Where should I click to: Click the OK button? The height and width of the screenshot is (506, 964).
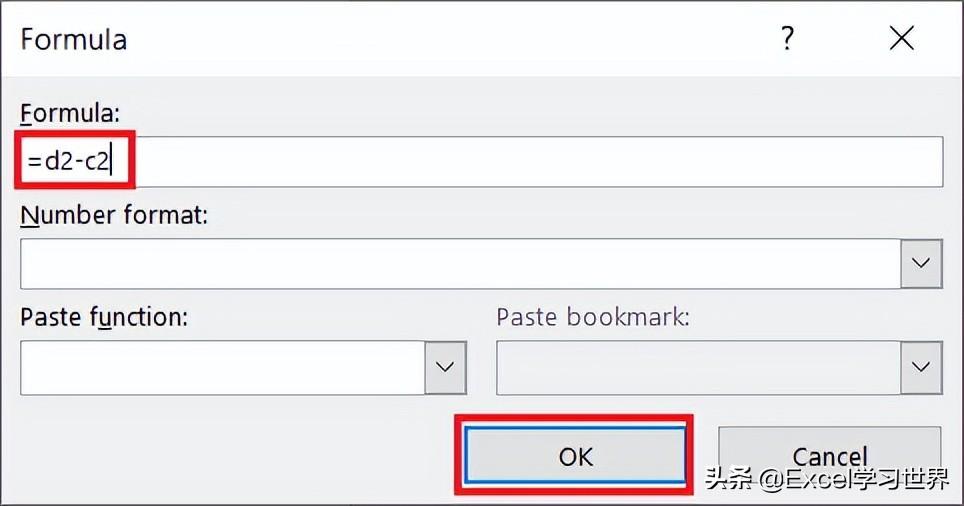[575, 457]
